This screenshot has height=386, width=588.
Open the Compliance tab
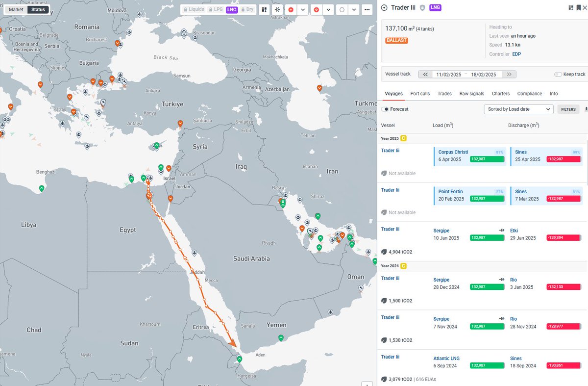point(529,93)
